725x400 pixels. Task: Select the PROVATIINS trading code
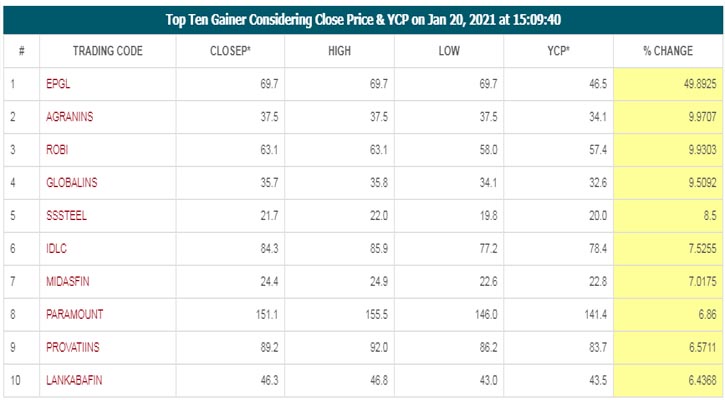point(73,347)
